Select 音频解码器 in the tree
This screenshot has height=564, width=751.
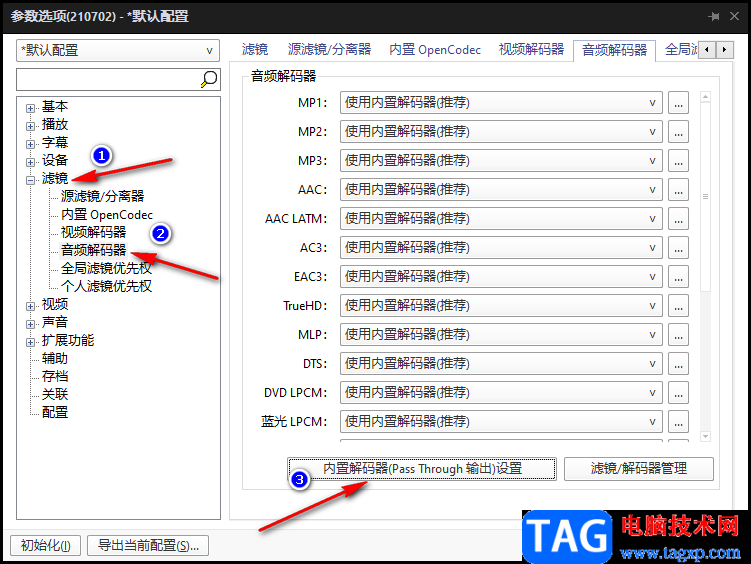click(93, 250)
